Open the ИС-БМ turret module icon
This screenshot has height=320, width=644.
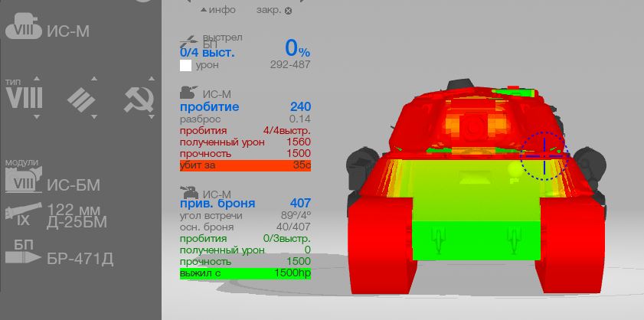[24, 181]
